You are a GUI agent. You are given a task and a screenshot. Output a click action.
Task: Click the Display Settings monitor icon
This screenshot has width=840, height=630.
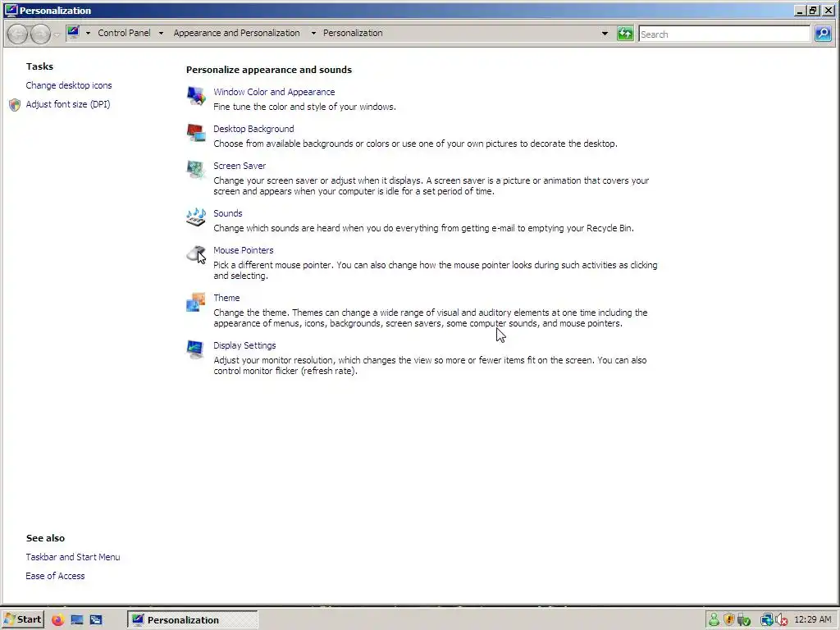pyautogui.click(x=195, y=349)
